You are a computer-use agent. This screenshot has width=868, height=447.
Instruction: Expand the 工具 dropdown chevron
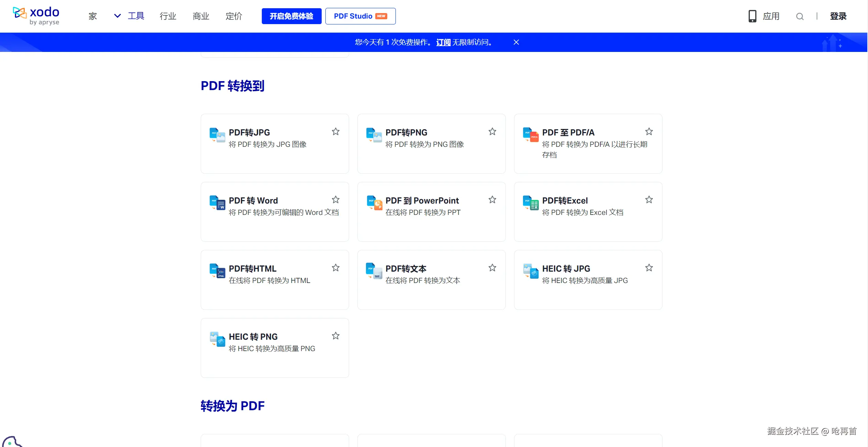[117, 16]
